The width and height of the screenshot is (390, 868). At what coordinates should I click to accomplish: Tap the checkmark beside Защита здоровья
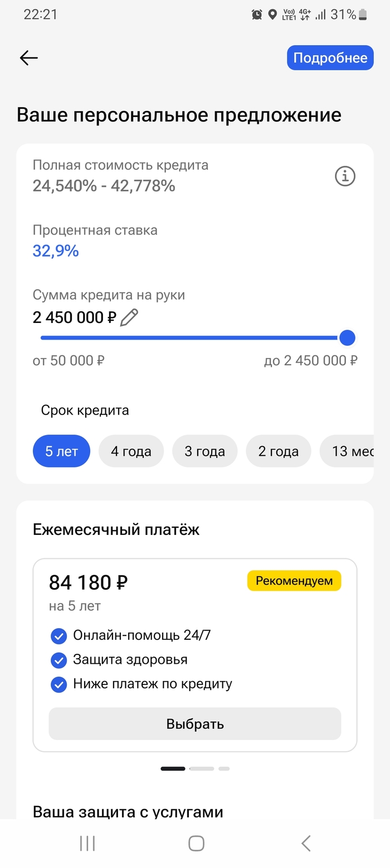(x=58, y=660)
